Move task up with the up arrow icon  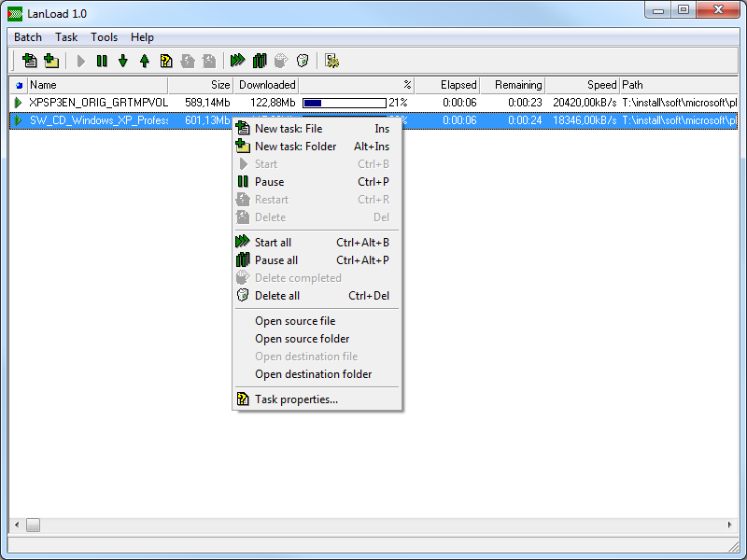tap(145, 61)
